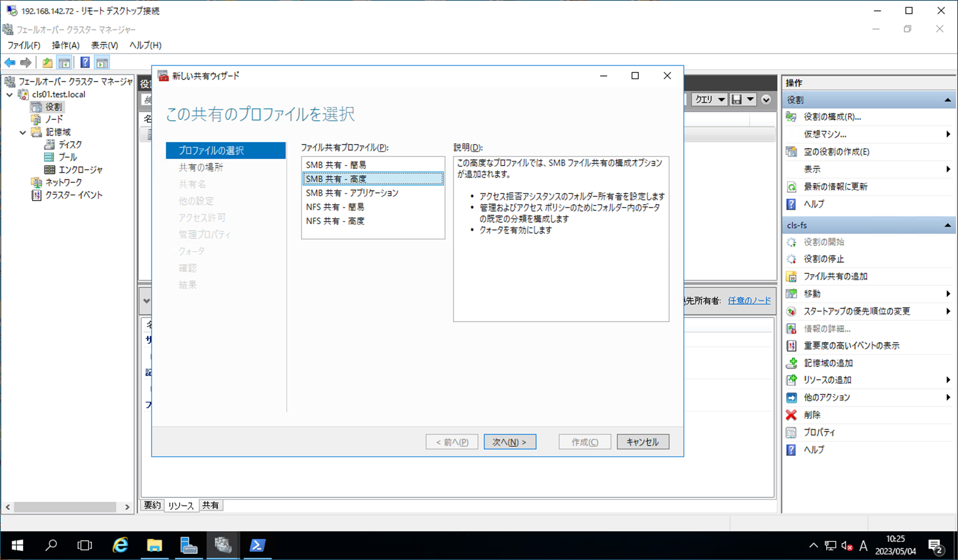958x560 pixels.
Task: Collapse the 記憶域 tree node
Action: click(x=23, y=132)
